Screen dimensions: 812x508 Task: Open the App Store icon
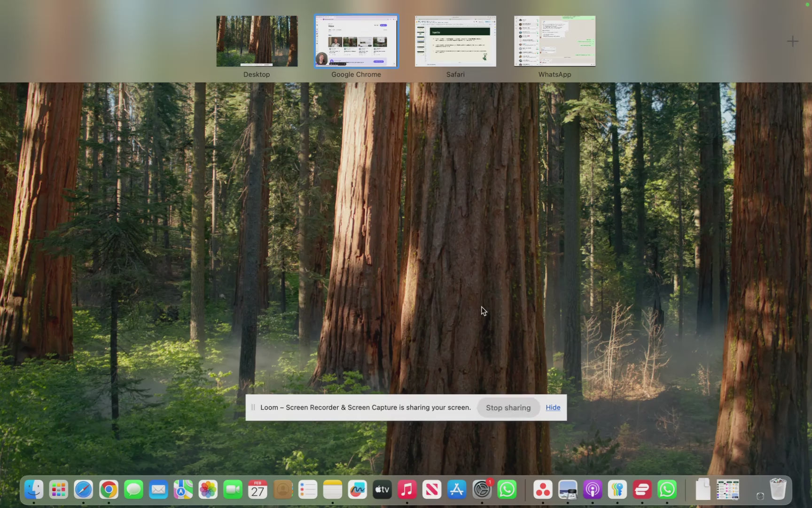click(457, 490)
